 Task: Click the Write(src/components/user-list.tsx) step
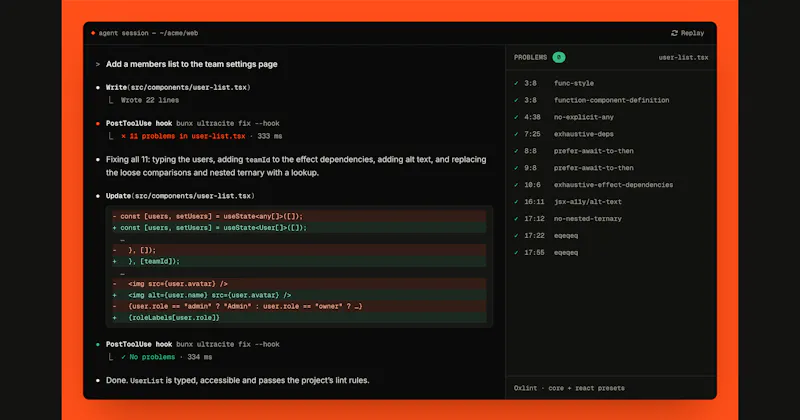click(178, 87)
